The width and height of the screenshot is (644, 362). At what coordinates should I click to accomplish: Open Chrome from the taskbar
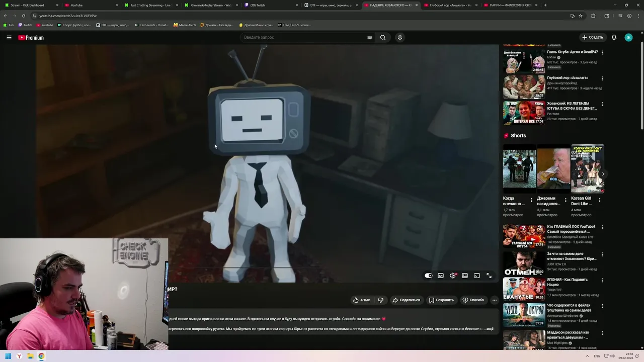(x=41, y=356)
